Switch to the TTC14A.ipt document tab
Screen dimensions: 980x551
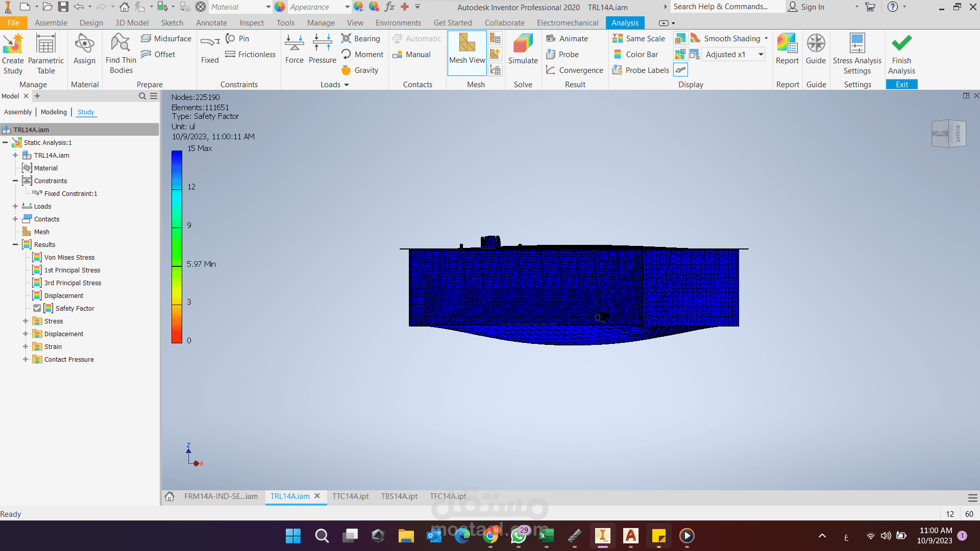(350, 496)
